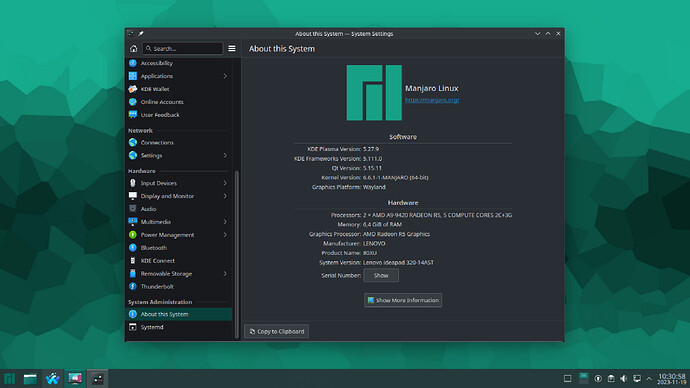Click the sidebar vertical scrollbar
The height and width of the screenshot is (388, 690).
(237, 254)
